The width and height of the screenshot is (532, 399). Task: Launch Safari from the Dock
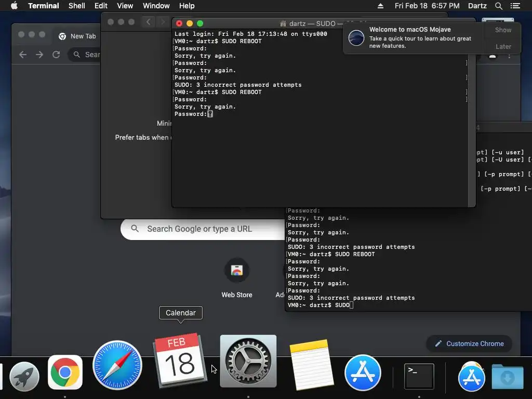point(117,365)
